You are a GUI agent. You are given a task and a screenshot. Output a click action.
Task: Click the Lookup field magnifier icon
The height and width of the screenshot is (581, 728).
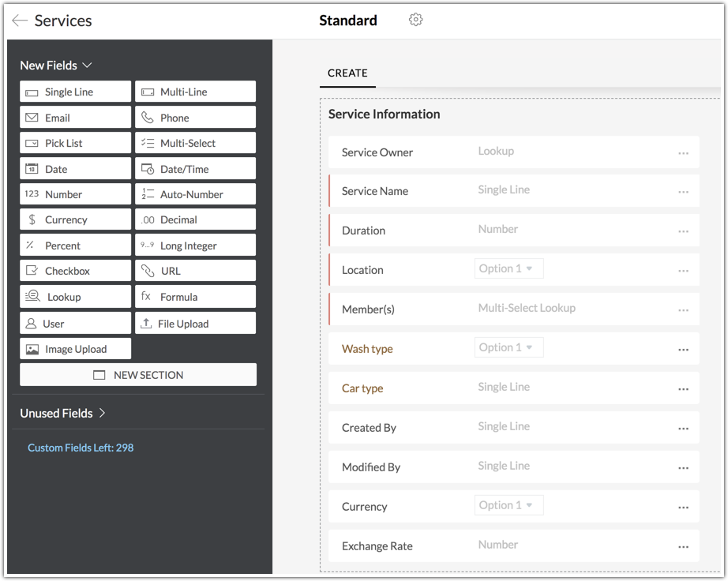click(x=32, y=297)
